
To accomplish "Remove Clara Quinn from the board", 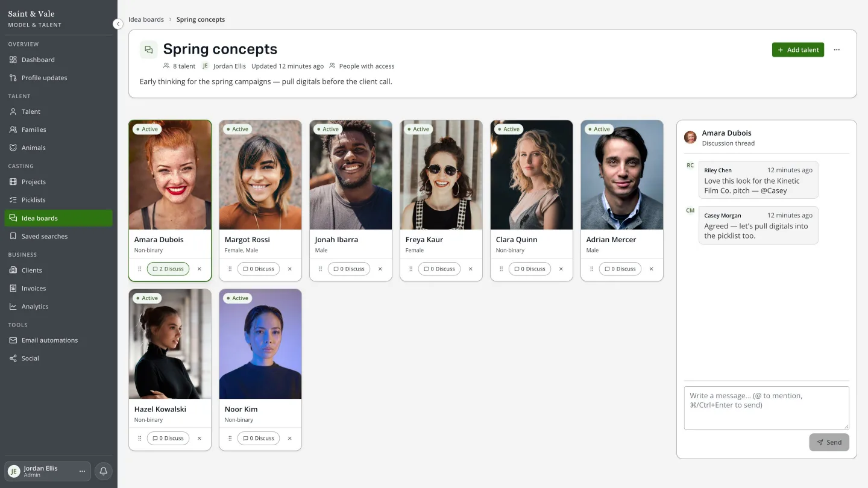I will pyautogui.click(x=561, y=269).
